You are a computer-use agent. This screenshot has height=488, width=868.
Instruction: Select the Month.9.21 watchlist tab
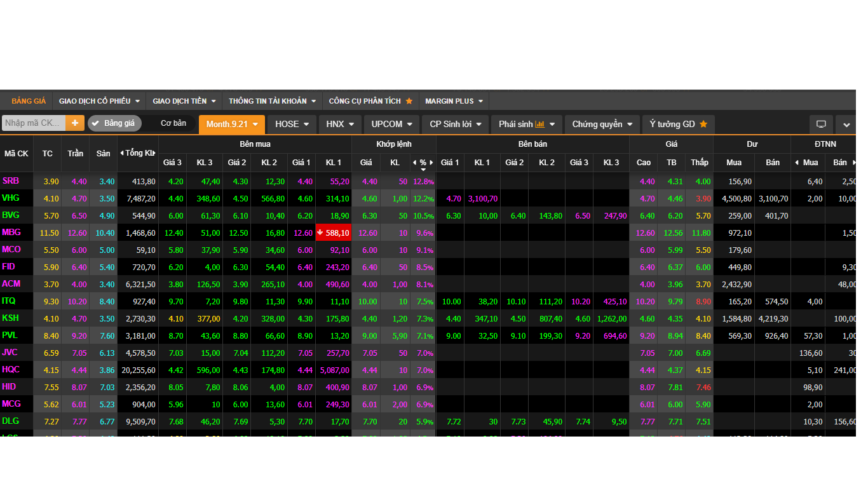click(x=231, y=125)
